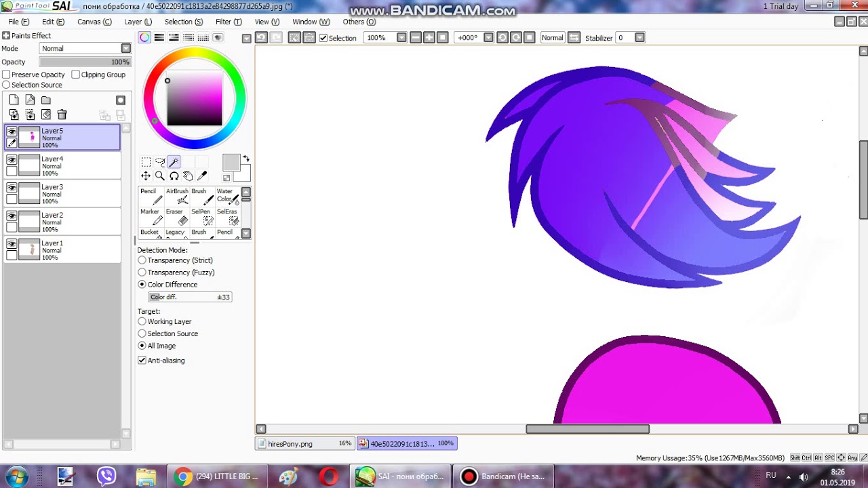
Task: Choose the SelPen tool
Action: pyautogui.click(x=202, y=217)
